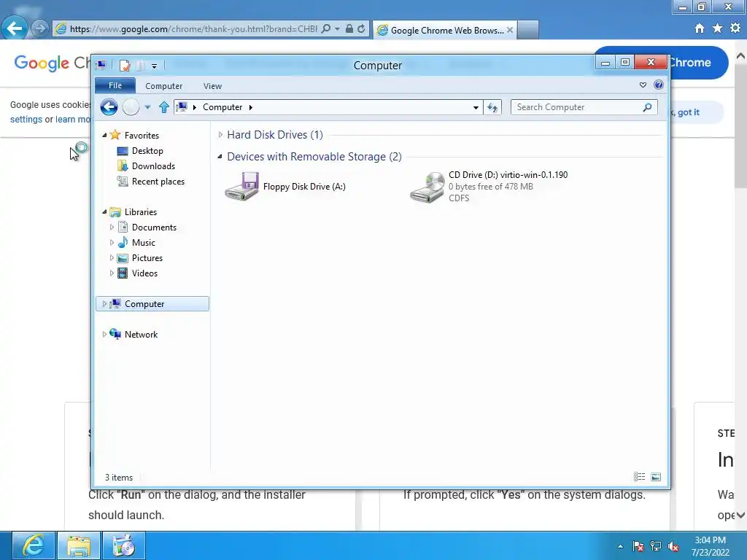Collapse the Favorites tree node

pos(104,135)
